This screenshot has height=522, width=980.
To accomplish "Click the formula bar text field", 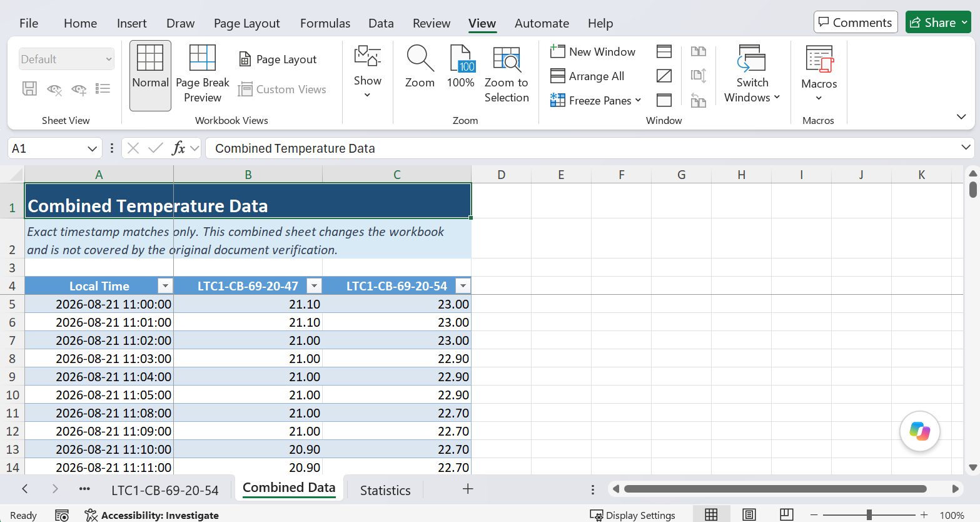I will [582, 148].
